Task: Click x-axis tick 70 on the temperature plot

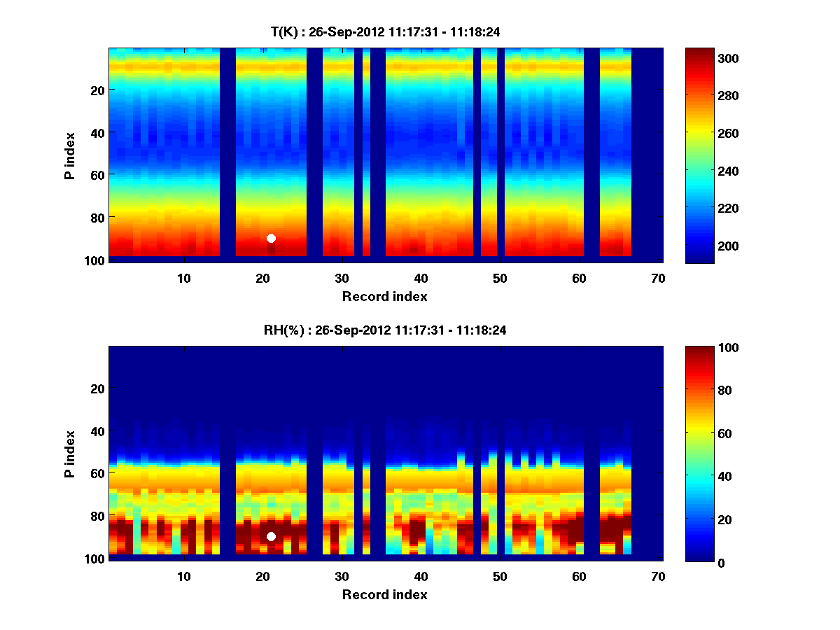Action: coord(657,278)
